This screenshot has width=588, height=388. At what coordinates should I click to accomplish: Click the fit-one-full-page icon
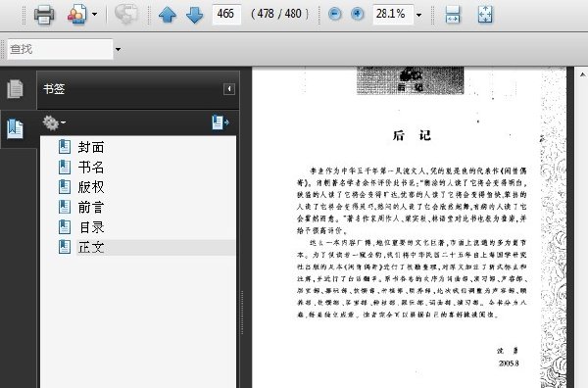click(485, 15)
